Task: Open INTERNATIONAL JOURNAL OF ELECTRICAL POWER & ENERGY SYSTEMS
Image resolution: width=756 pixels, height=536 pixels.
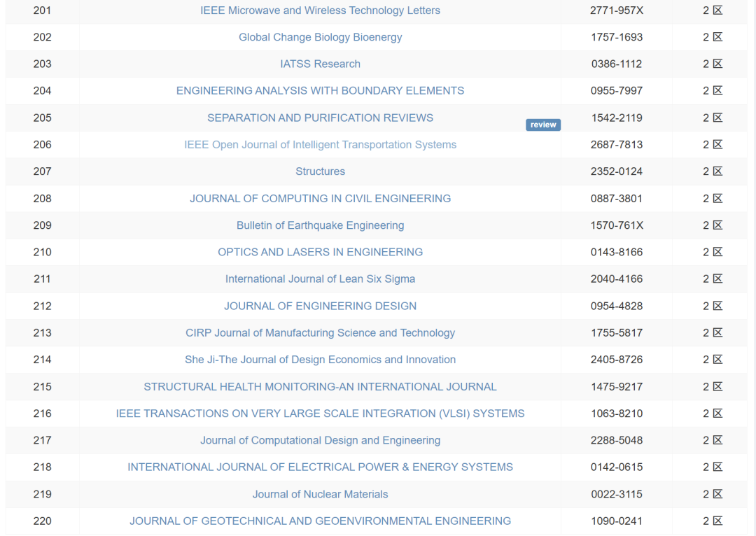Action: tap(320, 467)
